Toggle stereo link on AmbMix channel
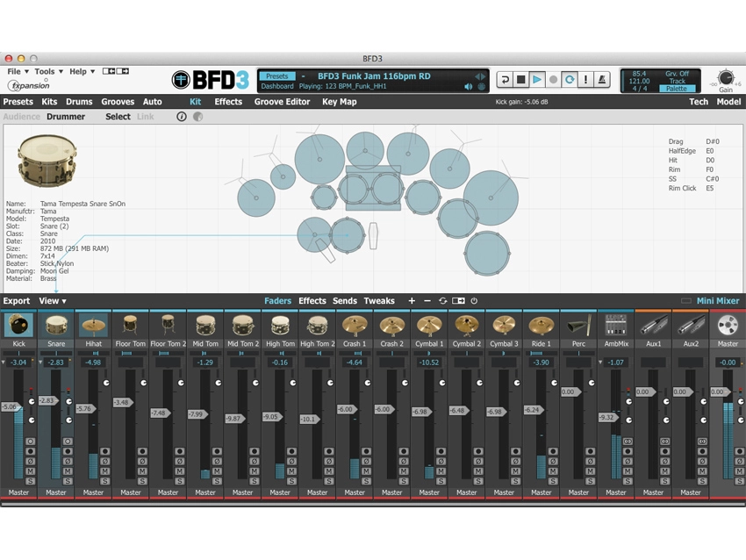This screenshot has width=746, height=560. point(628,441)
